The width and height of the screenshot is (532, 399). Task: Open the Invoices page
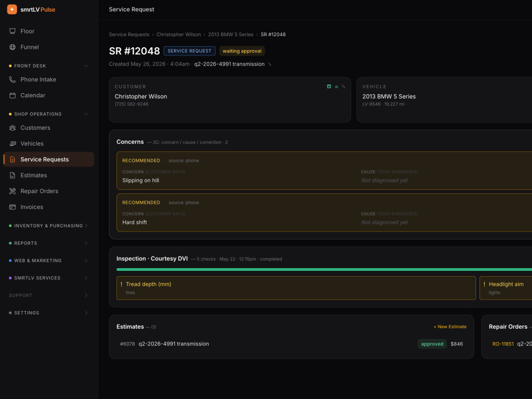tap(49, 207)
